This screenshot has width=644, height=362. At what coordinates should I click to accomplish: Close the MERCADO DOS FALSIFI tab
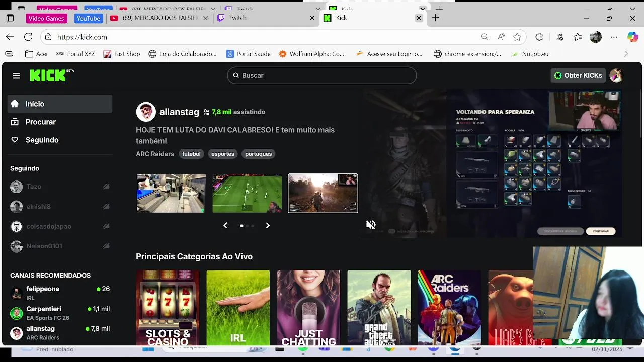(205, 18)
